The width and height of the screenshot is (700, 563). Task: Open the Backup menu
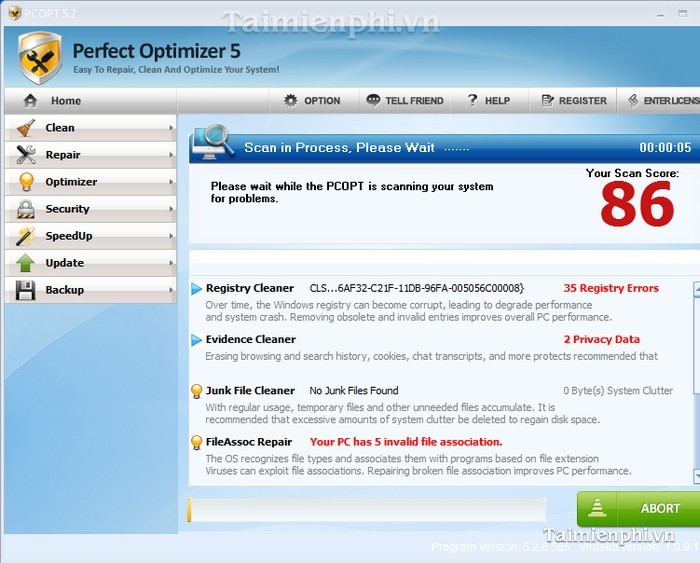coord(91,290)
